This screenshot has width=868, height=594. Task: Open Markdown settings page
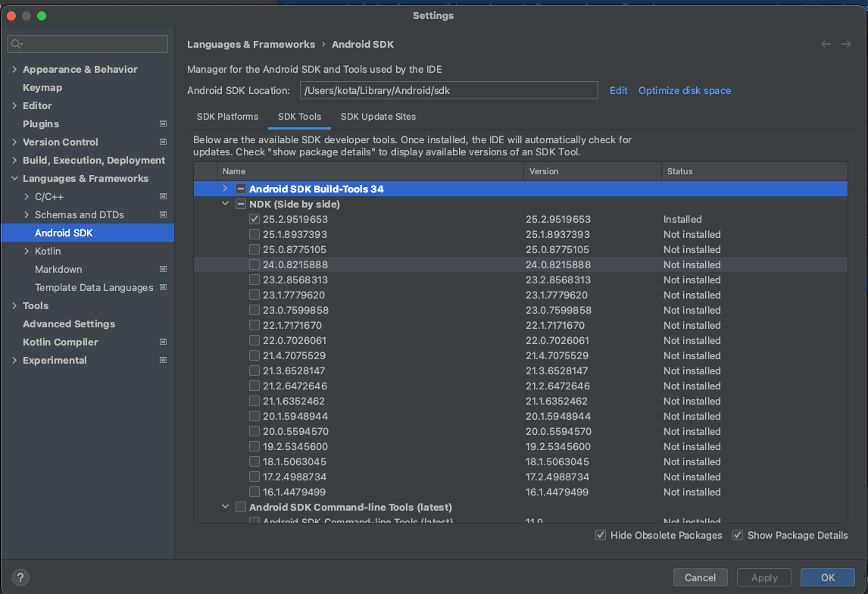point(58,269)
